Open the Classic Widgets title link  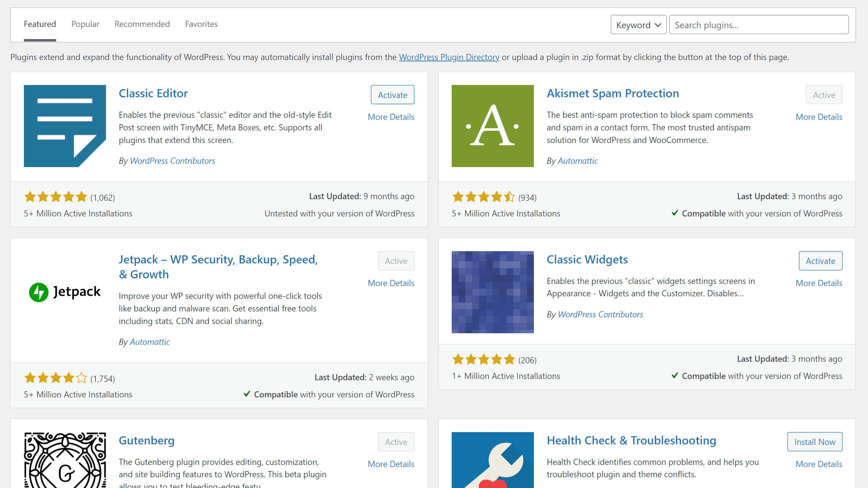[x=587, y=260]
